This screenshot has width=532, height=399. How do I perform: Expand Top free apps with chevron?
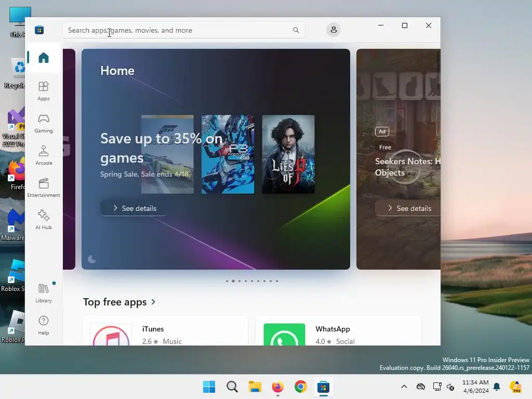pos(153,302)
